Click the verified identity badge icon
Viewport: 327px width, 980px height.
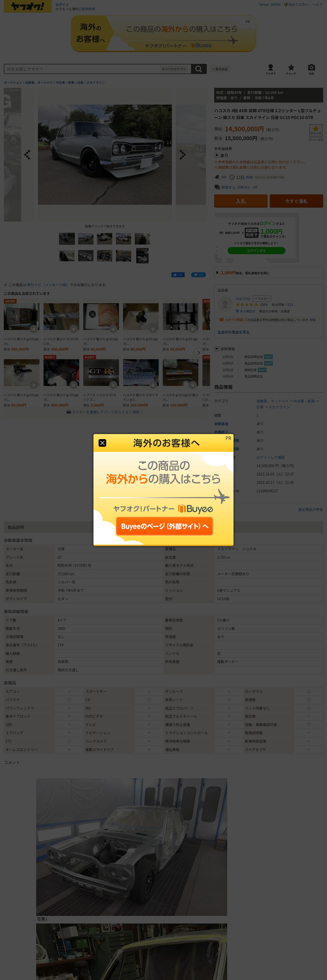pos(237,311)
